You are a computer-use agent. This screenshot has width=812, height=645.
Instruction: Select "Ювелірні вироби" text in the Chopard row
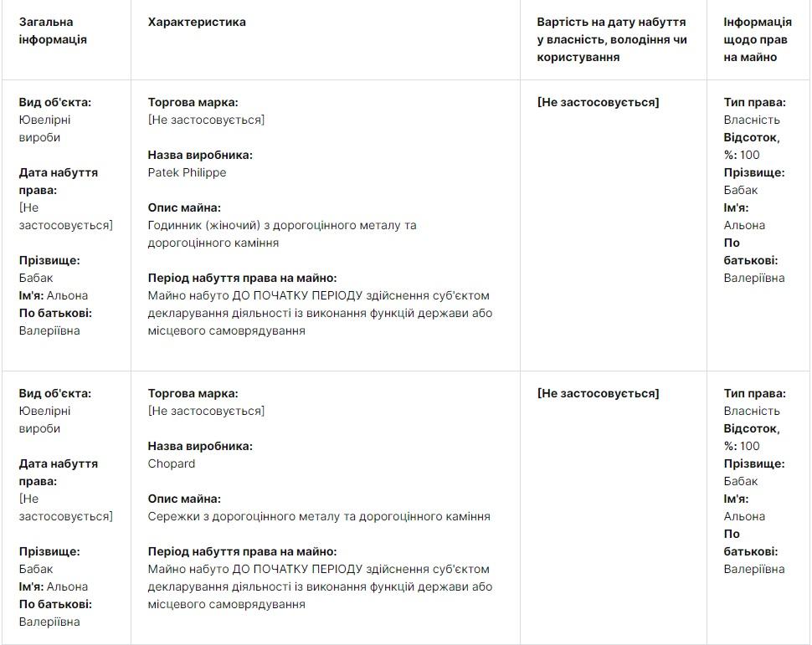coord(45,419)
